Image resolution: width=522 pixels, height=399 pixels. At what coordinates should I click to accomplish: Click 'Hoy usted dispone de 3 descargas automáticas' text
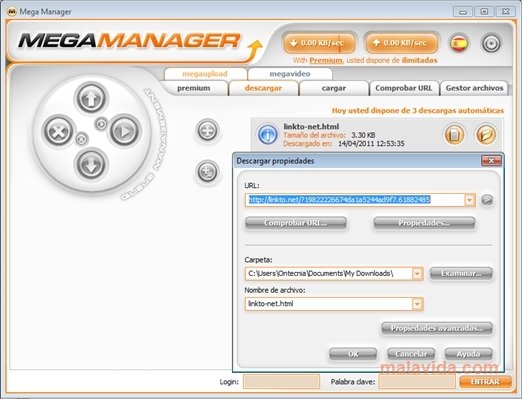click(418, 111)
